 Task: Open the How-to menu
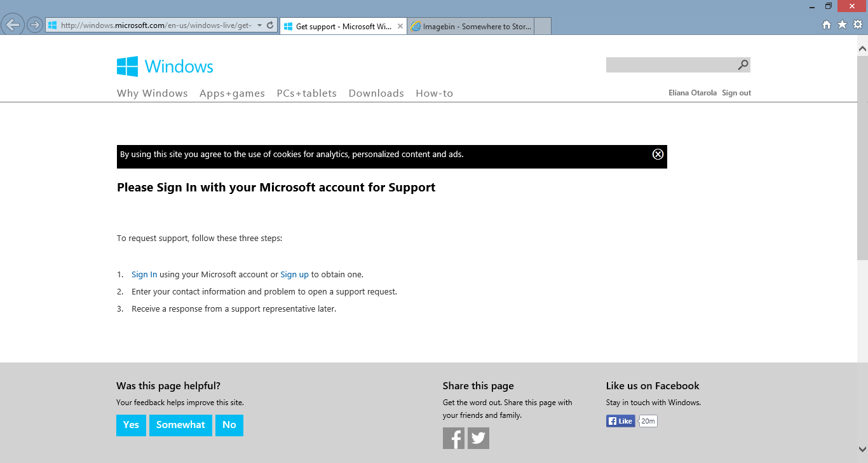click(x=435, y=93)
